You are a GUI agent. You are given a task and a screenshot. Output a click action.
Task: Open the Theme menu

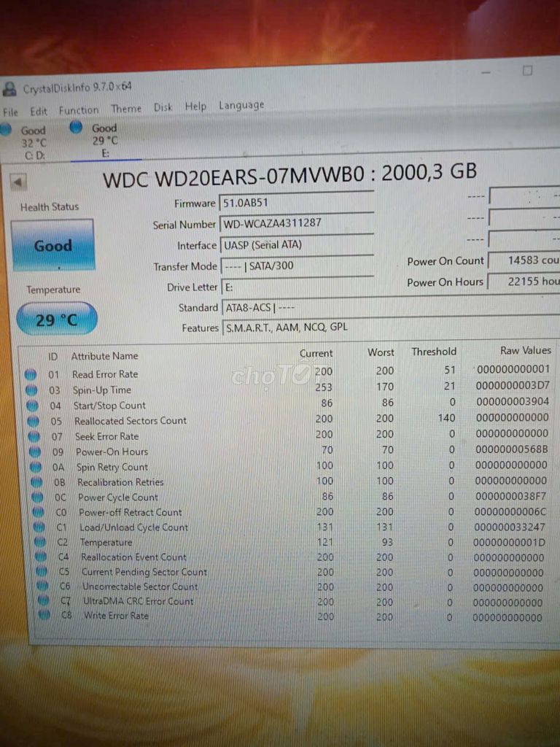tap(126, 109)
